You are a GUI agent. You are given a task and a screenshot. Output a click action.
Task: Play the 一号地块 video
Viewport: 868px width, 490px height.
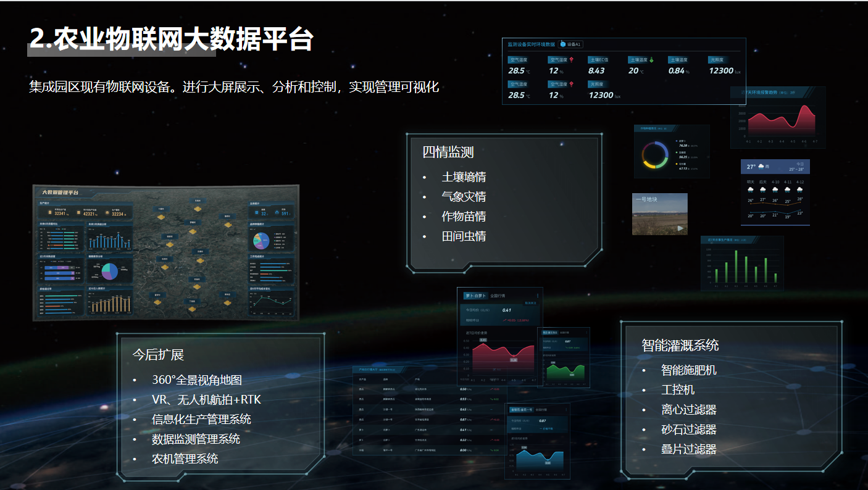[x=680, y=228]
